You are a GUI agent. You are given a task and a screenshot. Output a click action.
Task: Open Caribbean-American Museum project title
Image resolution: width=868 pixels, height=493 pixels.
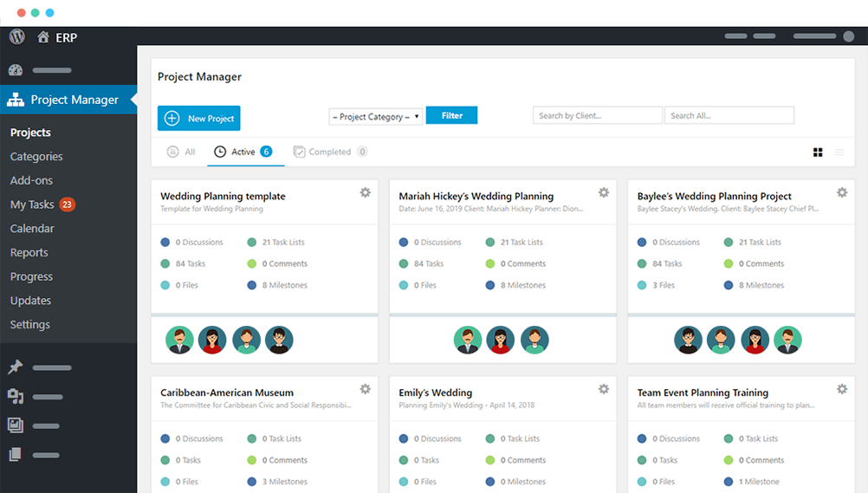(227, 392)
